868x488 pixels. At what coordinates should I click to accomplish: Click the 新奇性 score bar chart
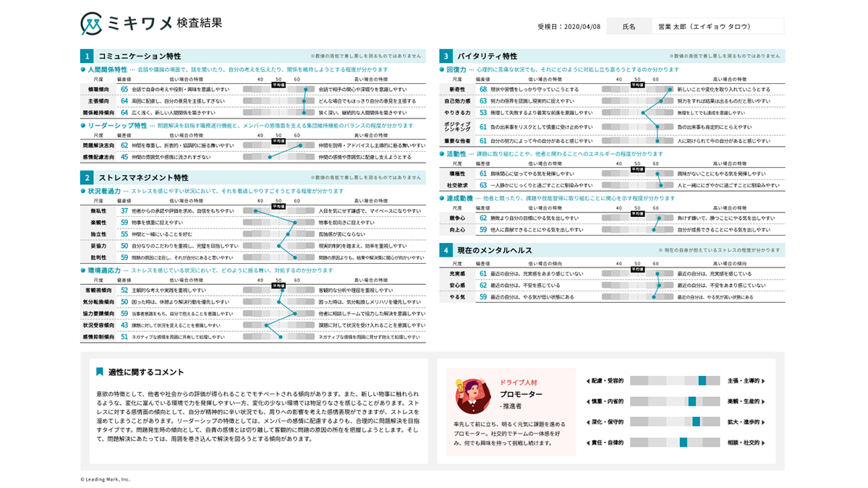tap(638, 90)
